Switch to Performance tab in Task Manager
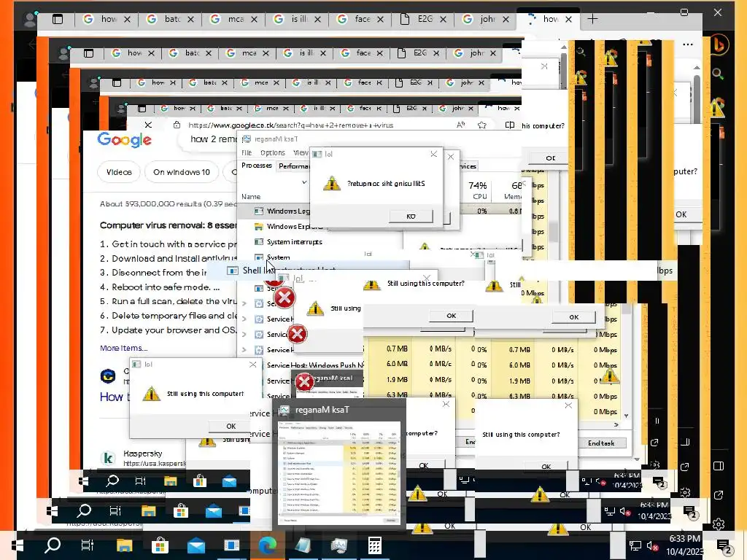The width and height of the screenshot is (747, 560). 293,166
